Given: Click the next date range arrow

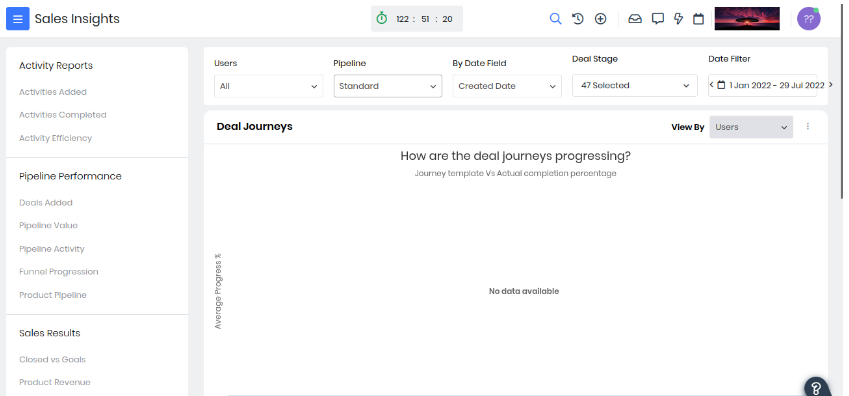Looking at the screenshot, I should pyautogui.click(x=831, y=85).
